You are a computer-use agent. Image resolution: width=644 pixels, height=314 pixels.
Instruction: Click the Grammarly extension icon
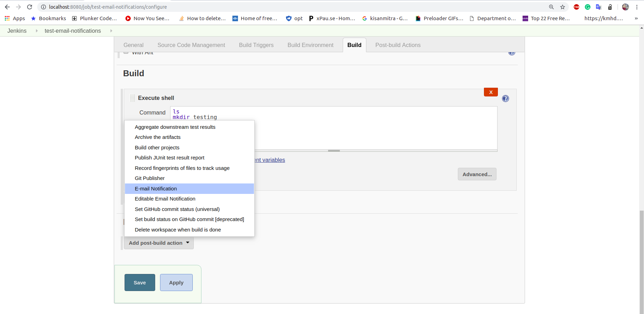coord(587,7)
